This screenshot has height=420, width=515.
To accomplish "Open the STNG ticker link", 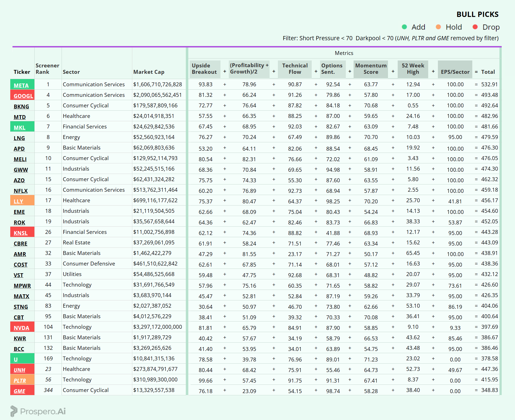I will point(21,307).
